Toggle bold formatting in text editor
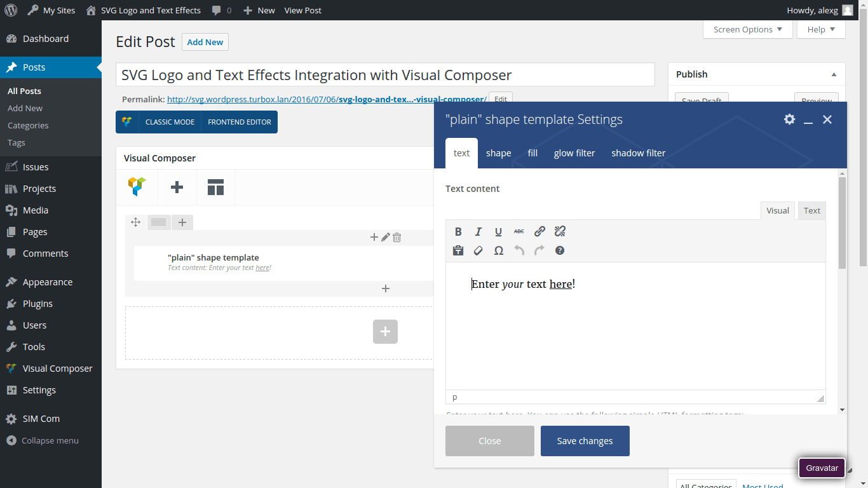Screen dimensions: 868x488 pos(458,232)
